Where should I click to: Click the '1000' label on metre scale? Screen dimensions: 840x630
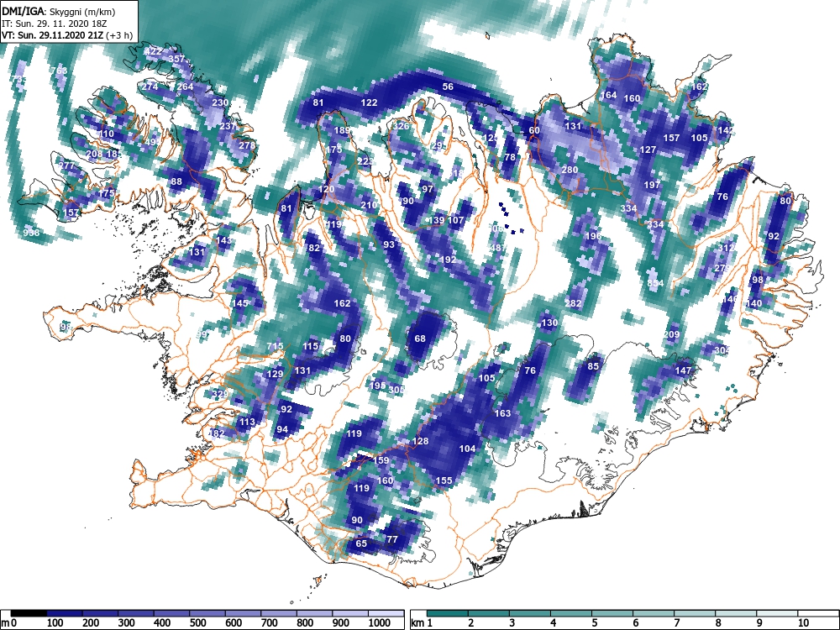(x=380, y=622)
